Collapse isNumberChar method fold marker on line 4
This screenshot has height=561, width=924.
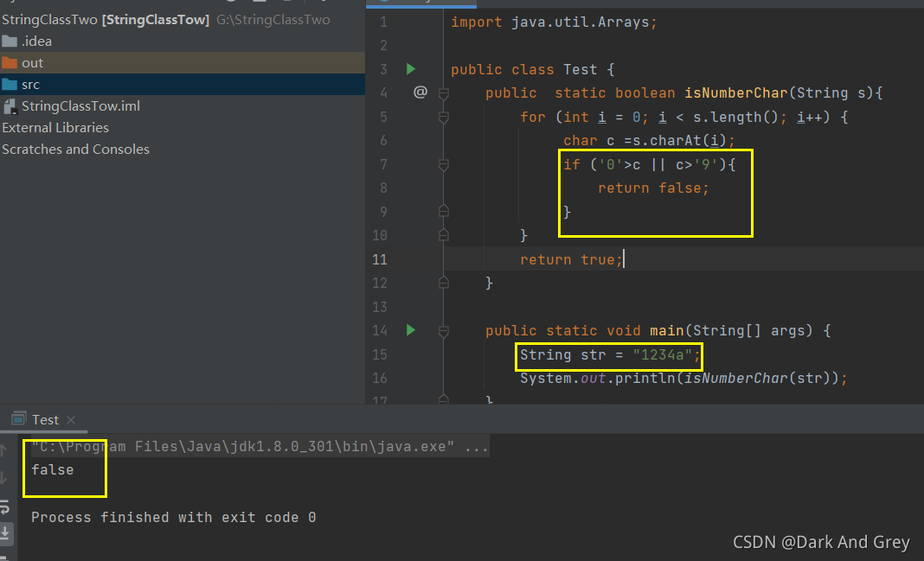point(444,93)
